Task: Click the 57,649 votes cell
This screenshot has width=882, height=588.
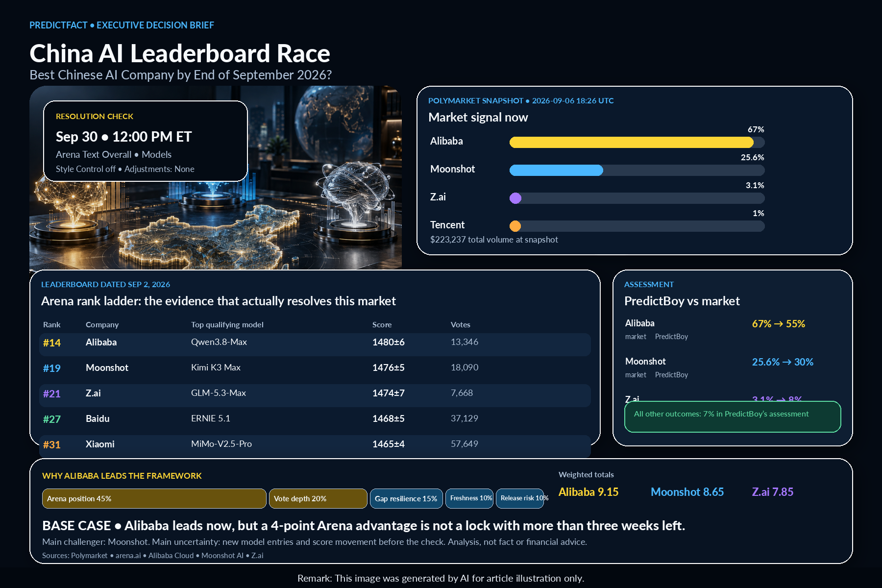Action: pos(465,444)
